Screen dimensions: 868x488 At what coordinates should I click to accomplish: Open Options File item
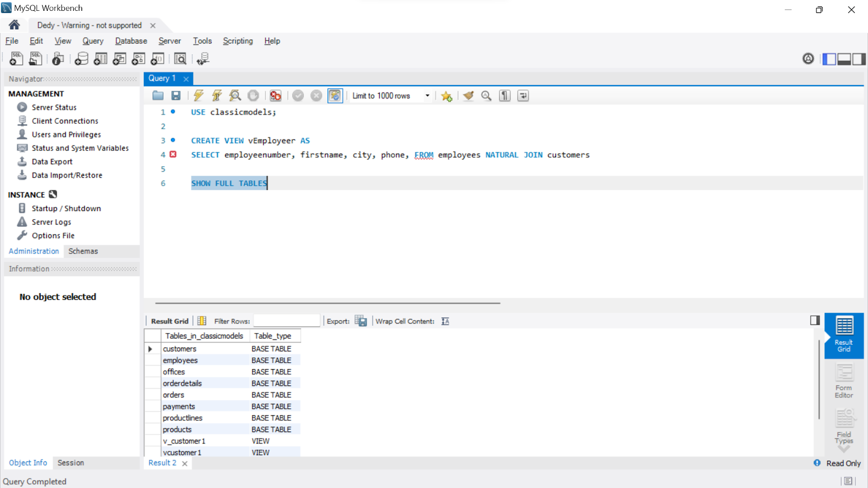click(53, 235)
